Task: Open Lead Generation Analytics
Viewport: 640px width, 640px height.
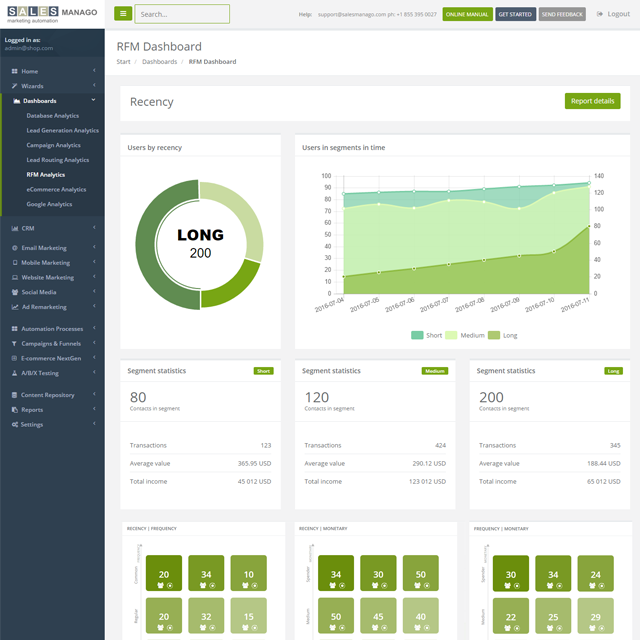Action: (62, 130)
